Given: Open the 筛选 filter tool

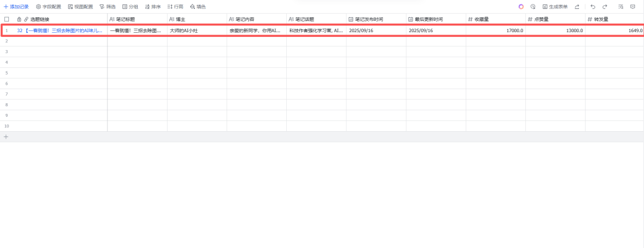Looking at the screenshot, I should [107, 7].
